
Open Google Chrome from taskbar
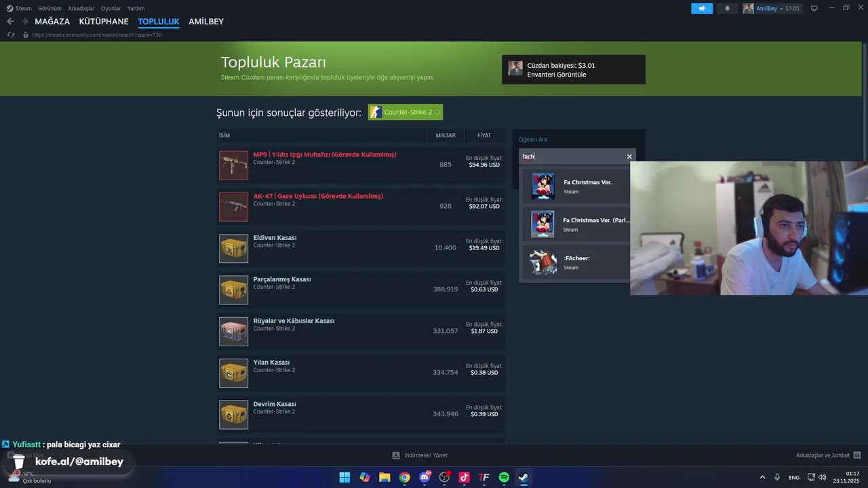pyautogui.click(x=404, y=477)
